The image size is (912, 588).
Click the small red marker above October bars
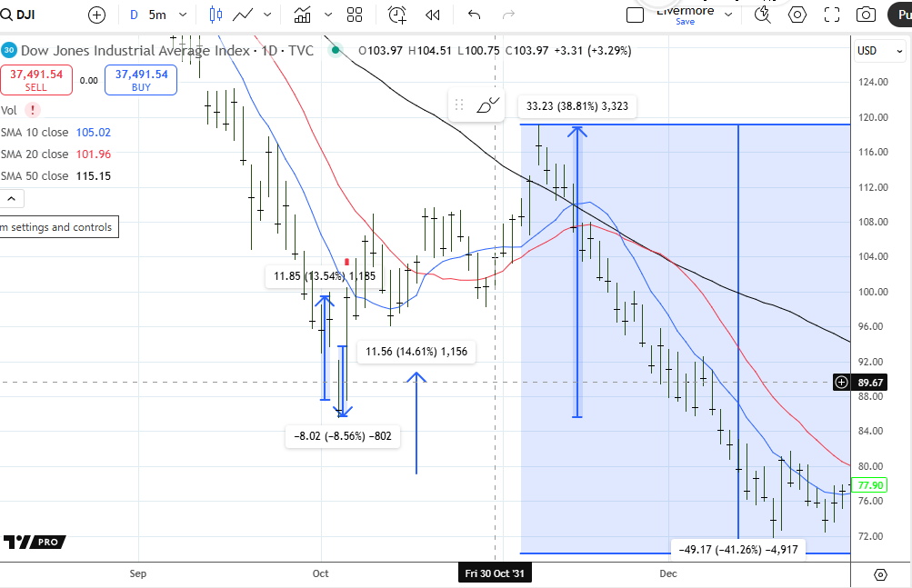point(347,263)
